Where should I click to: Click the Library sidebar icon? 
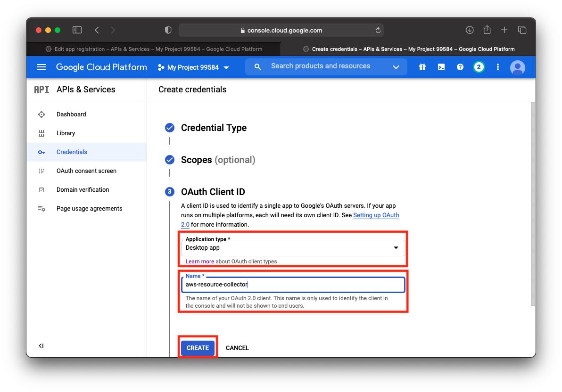[41, 133]
